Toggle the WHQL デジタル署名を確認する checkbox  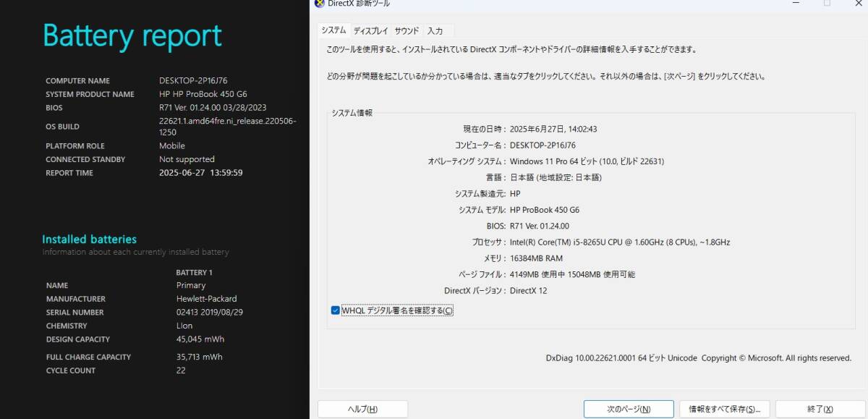pos(335,310)
